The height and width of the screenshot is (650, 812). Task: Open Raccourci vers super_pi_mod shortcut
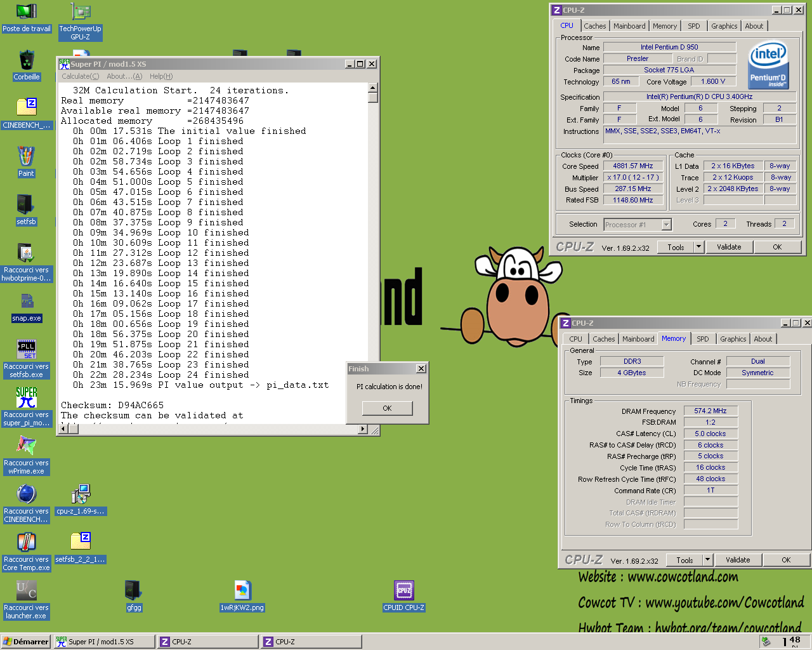26,407
